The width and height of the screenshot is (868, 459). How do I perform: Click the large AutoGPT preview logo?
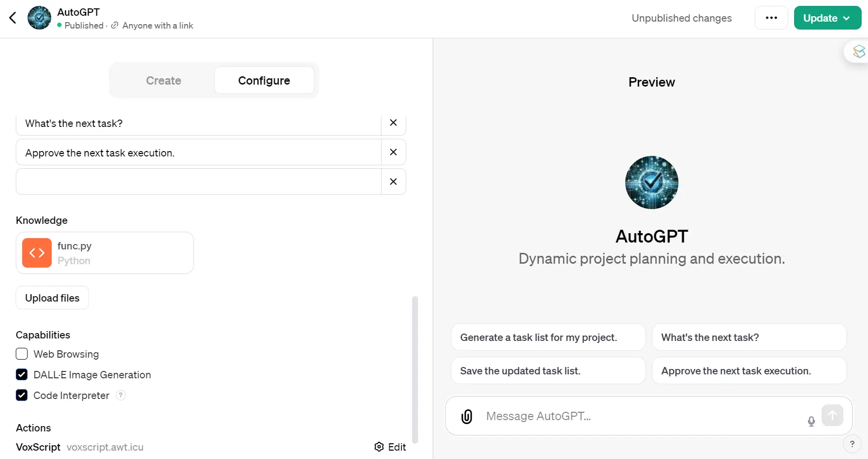click(651, 183)
